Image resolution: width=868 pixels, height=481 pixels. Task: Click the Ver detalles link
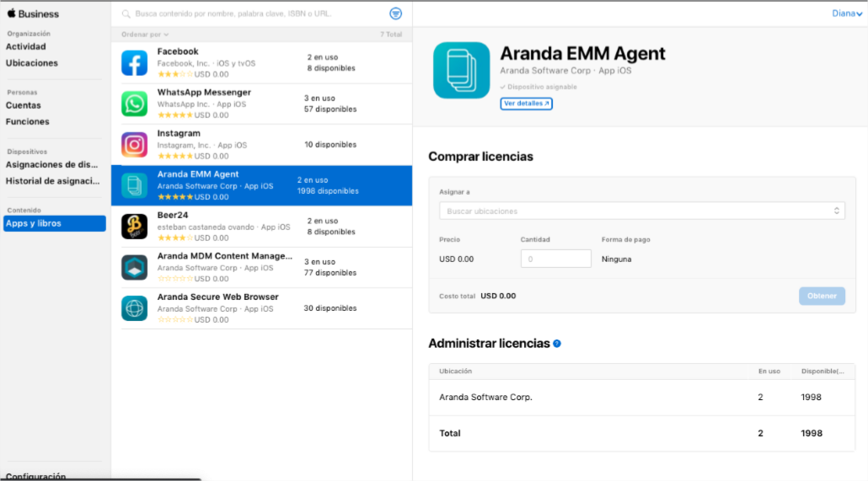526,104
